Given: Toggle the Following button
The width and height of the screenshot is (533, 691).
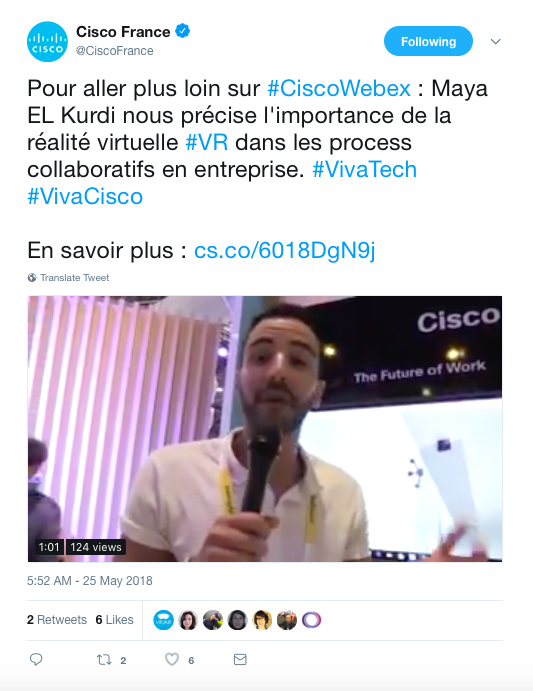Looking at the screenshot, I should point(428,41).
